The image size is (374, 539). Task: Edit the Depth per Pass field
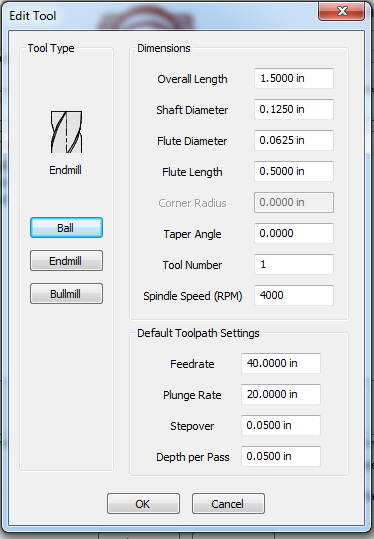[281, 456]
